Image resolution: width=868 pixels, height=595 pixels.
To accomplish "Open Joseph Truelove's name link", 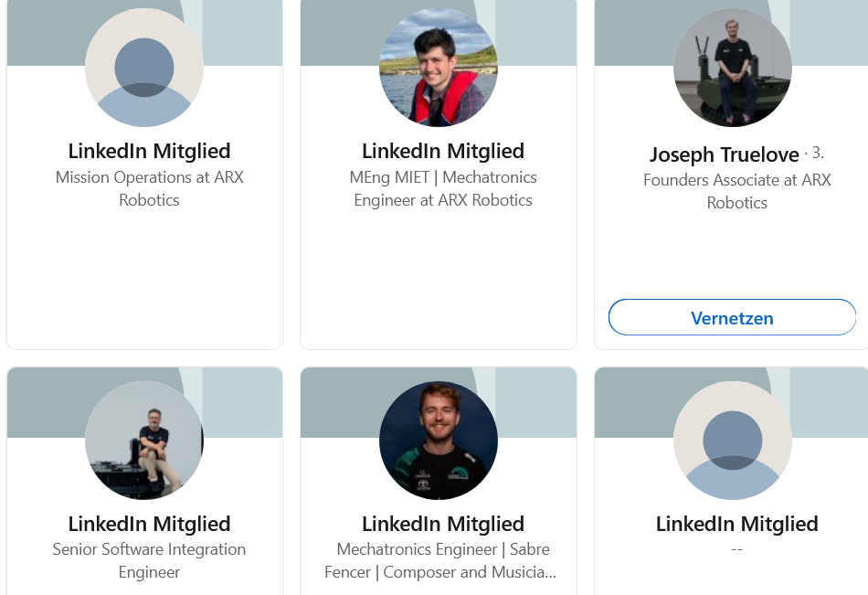I will tap(724, 154).
